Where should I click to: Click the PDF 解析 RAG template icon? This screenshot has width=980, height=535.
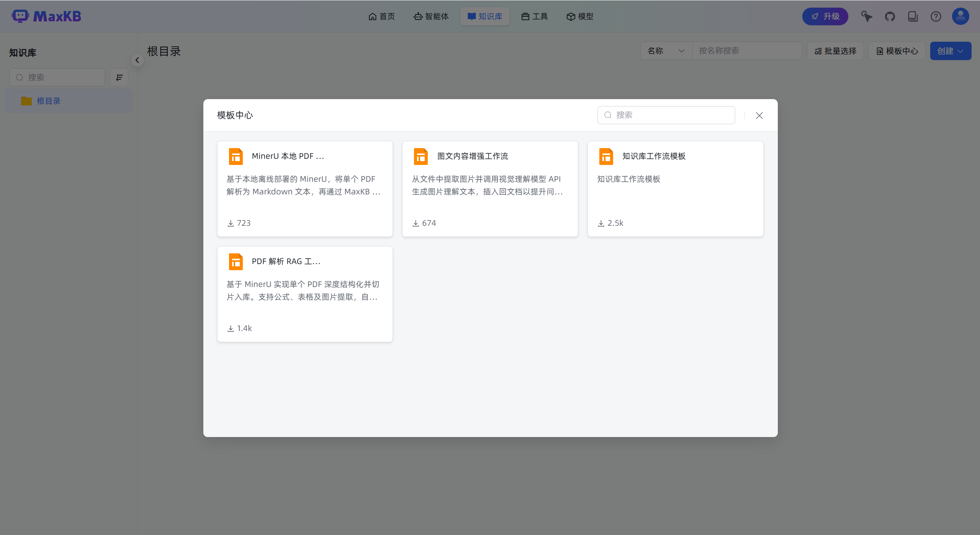tap(236, 262)
